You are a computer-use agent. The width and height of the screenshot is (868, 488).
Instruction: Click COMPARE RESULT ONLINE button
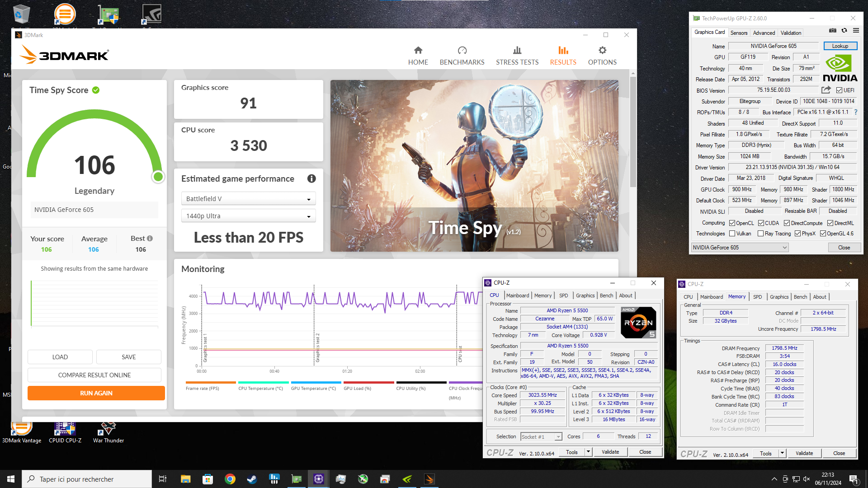[94, 375]
